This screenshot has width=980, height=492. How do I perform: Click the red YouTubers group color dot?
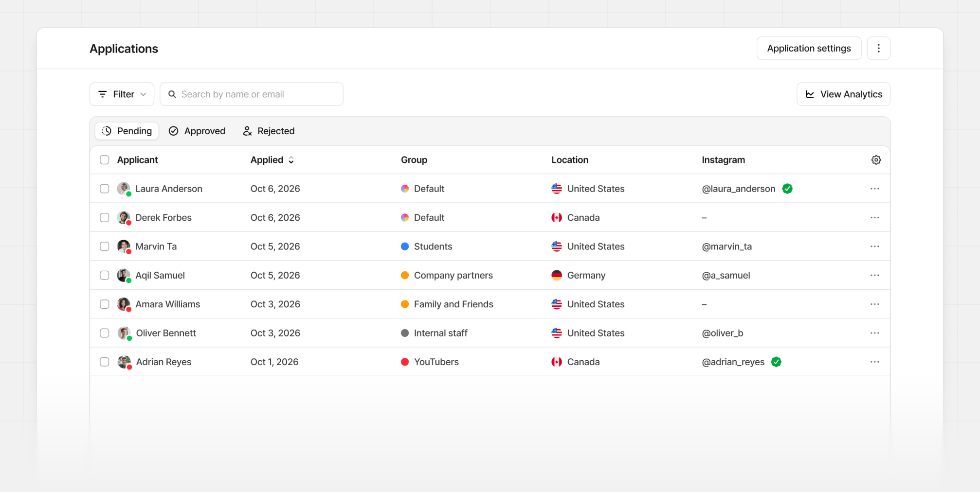(x=405, y=362)
